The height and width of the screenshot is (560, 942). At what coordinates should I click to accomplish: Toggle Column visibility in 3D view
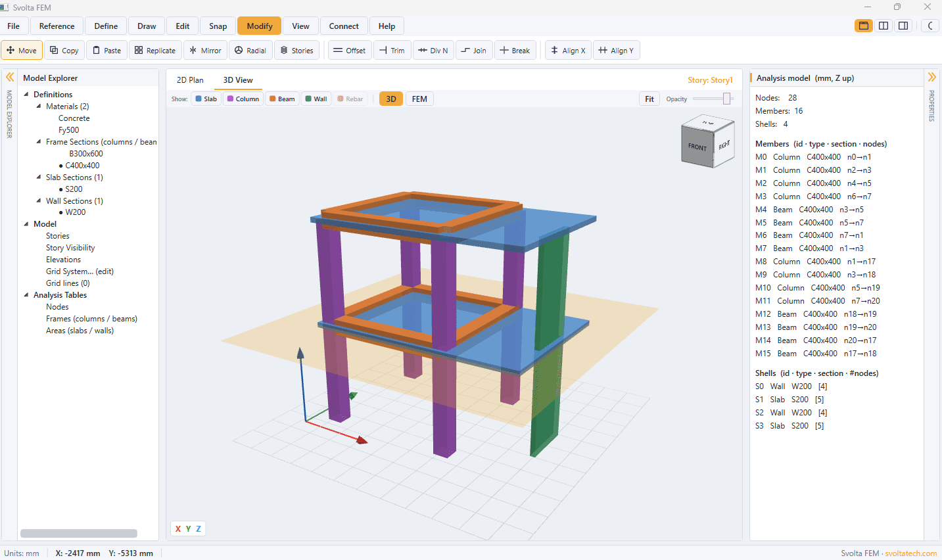243,99
